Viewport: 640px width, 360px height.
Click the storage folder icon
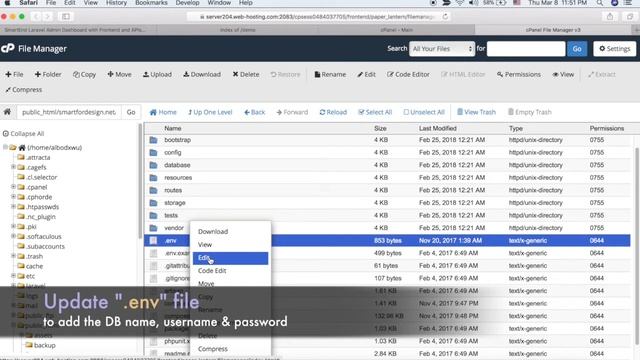click(153, 203)
